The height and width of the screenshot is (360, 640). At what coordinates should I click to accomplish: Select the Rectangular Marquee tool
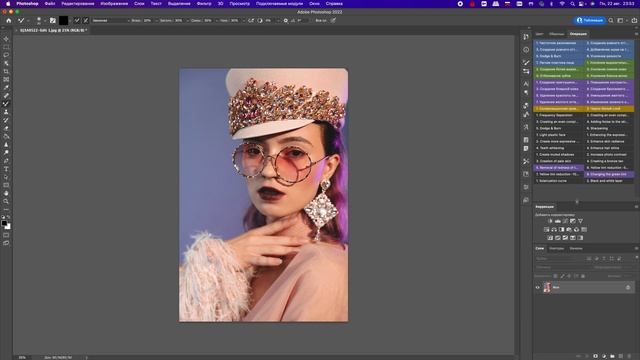pyautogui.click(x=6, y=47)
